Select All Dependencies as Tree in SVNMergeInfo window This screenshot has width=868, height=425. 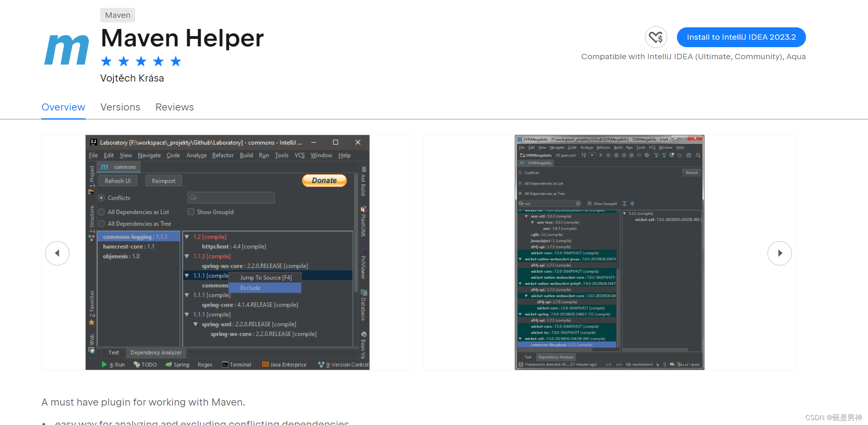520,193
